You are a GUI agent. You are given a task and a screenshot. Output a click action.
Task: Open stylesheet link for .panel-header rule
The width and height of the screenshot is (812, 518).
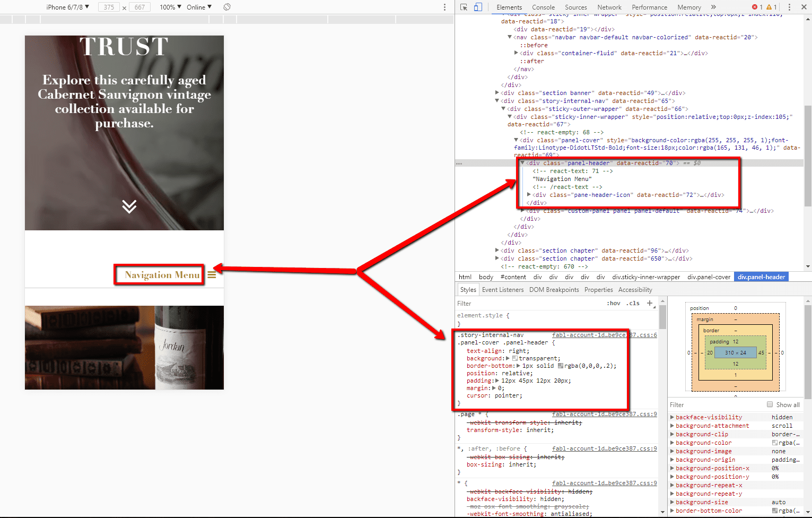(x=604, y=335)
